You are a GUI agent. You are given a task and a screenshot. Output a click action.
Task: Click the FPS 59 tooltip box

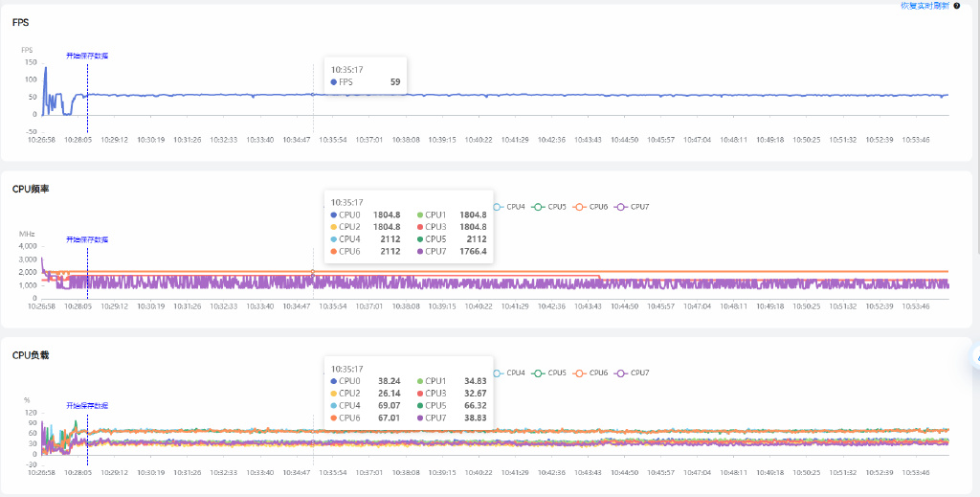pyautogui.click(x=366, y=76)
